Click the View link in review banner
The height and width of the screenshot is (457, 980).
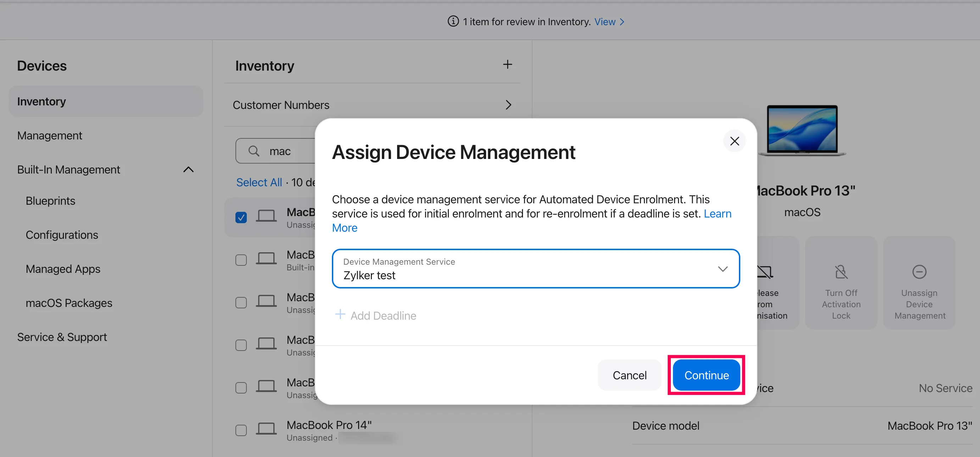point(605,22)
